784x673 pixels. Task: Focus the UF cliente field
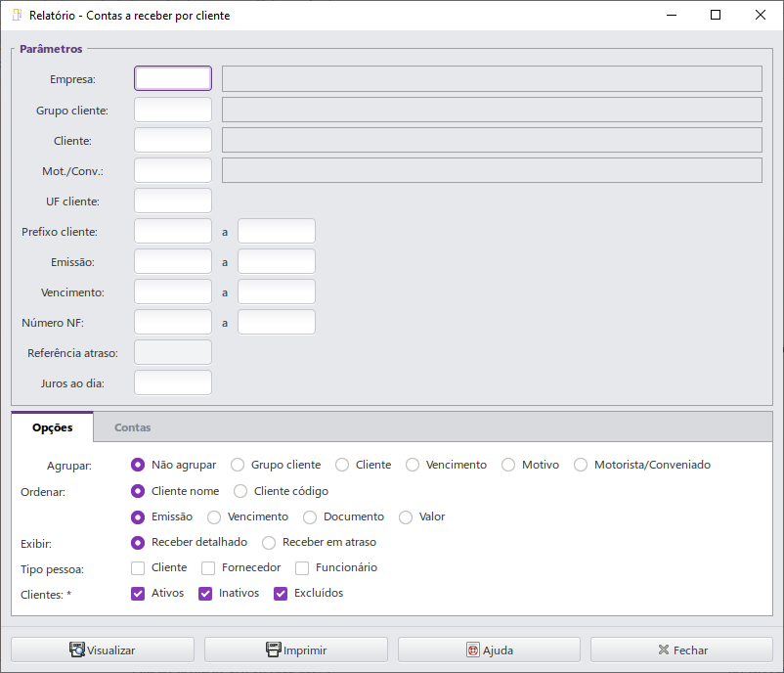coord(173,201)
